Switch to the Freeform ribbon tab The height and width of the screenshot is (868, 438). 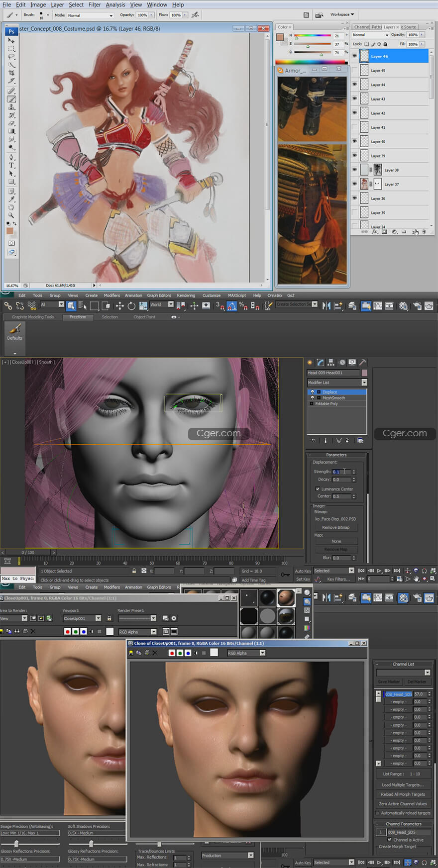click(78, 317)
